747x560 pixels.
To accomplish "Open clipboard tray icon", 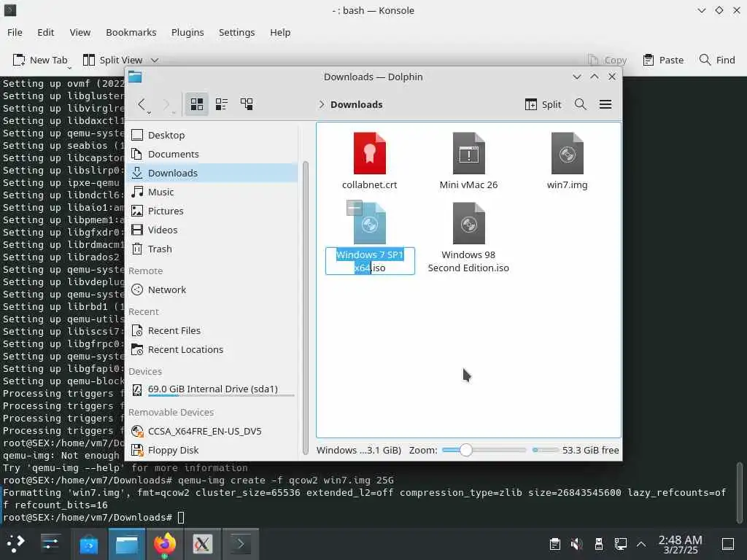I will click(x=554, y=544).
